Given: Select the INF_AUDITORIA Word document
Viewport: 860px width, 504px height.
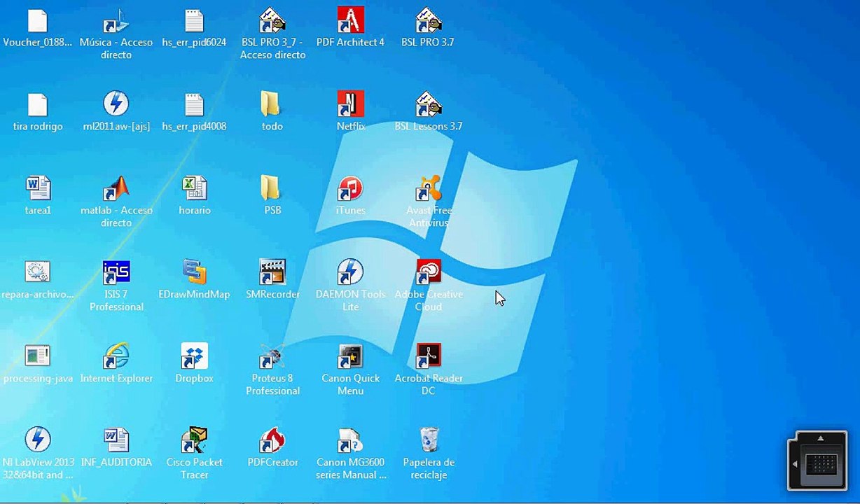Looking at the screenshot, I should pos(116,440).
